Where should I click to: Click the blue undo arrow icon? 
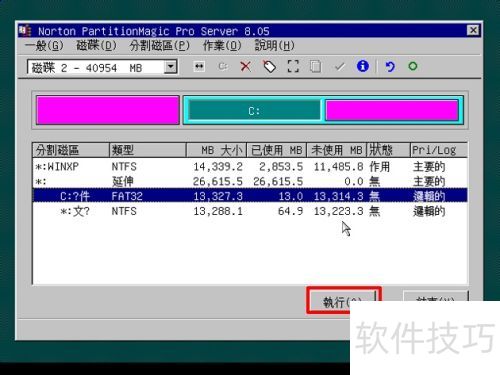(x=389, y=67)
